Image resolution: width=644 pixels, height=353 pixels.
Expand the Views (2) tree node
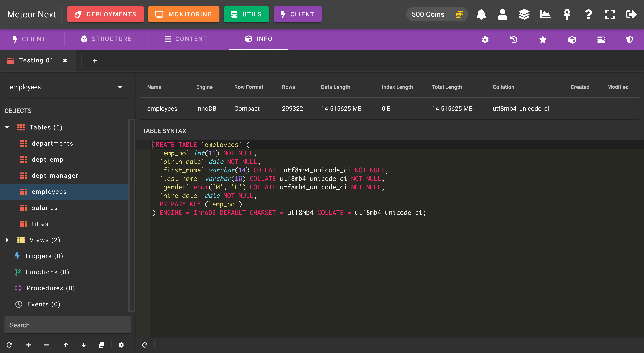pyautogui.click(x=7, y=240)
